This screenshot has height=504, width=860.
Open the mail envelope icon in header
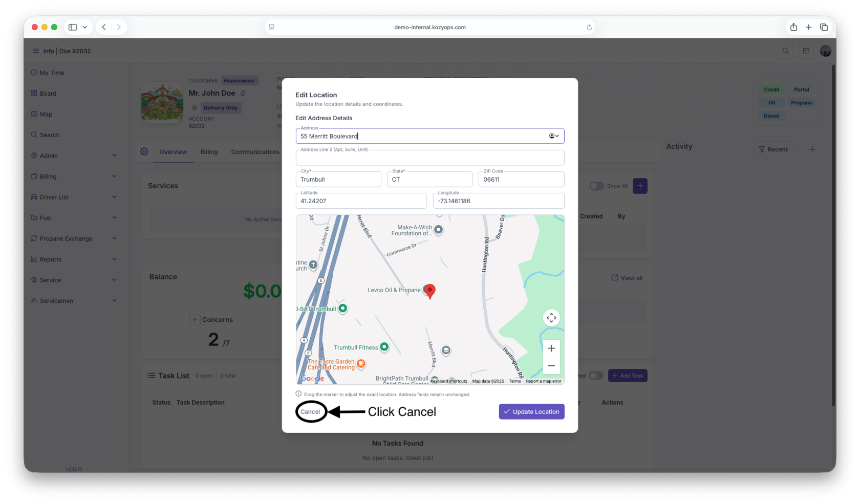806,51
